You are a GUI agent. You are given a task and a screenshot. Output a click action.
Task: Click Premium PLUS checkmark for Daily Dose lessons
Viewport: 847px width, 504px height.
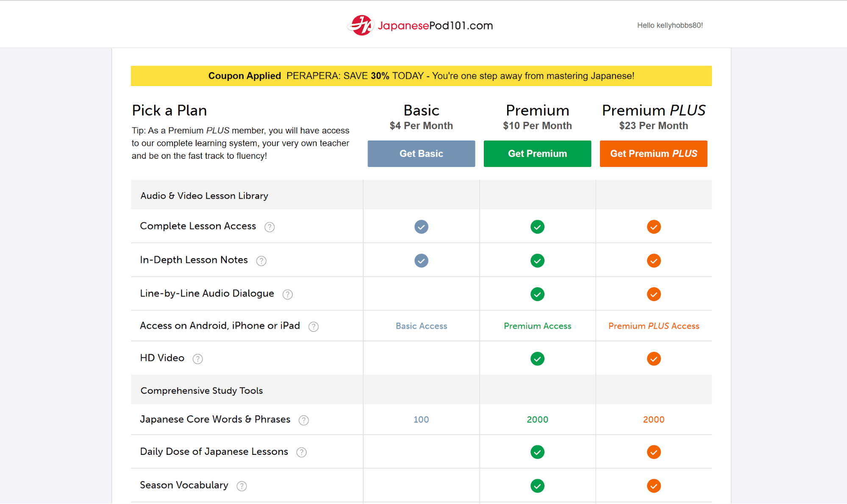pos(654,452)
